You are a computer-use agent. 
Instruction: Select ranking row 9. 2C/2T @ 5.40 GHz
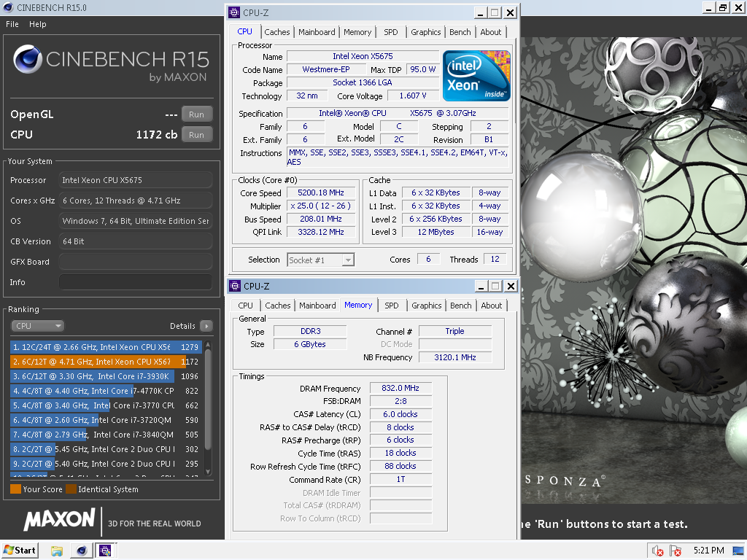106,463
